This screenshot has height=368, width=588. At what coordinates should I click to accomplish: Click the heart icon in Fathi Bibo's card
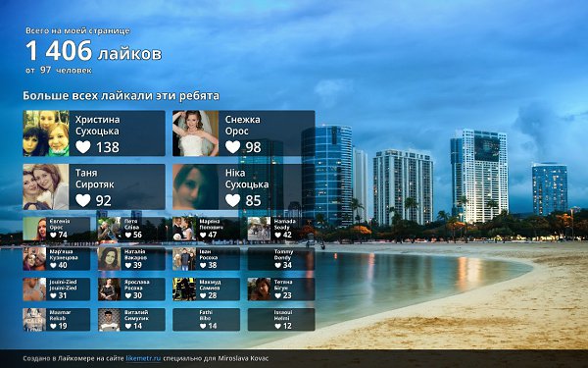click(203, 326)
